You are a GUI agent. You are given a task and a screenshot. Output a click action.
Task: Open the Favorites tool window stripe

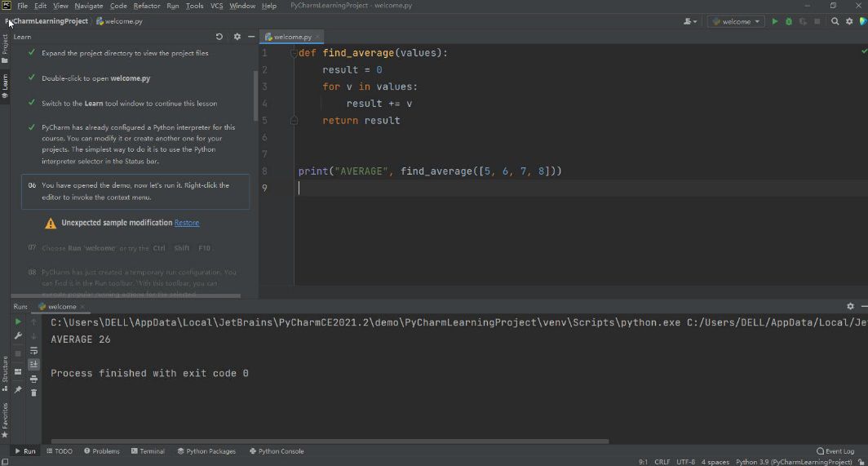[x=5, y=420]
